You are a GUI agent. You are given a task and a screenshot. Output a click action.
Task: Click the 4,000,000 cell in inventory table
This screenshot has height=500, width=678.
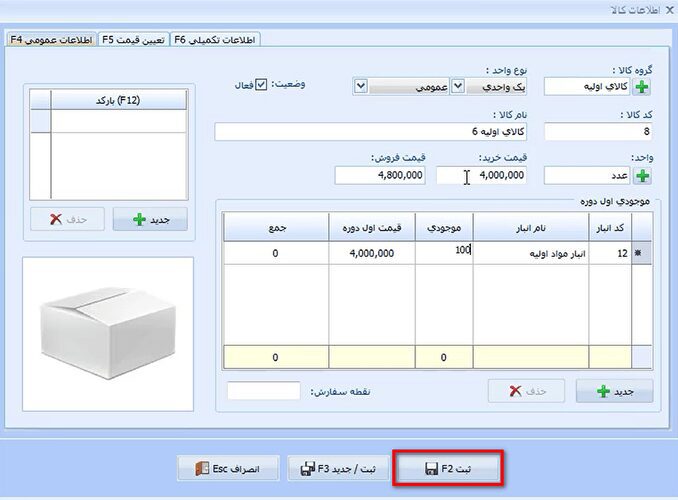[372, 253]
